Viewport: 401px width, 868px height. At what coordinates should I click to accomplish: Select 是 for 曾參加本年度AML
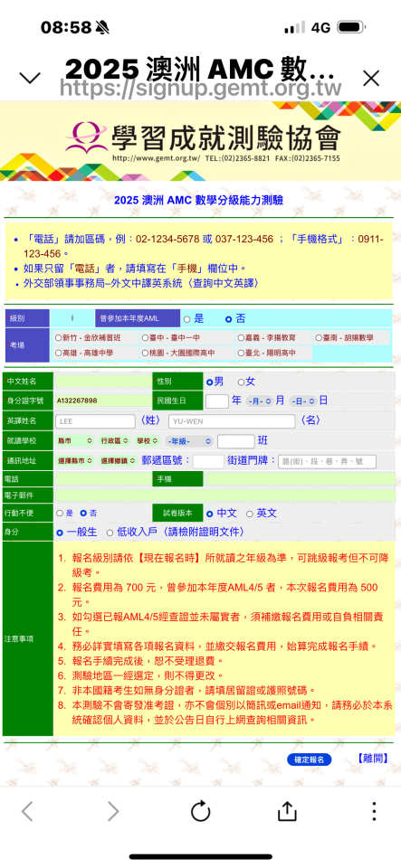[x=187, y=319]
